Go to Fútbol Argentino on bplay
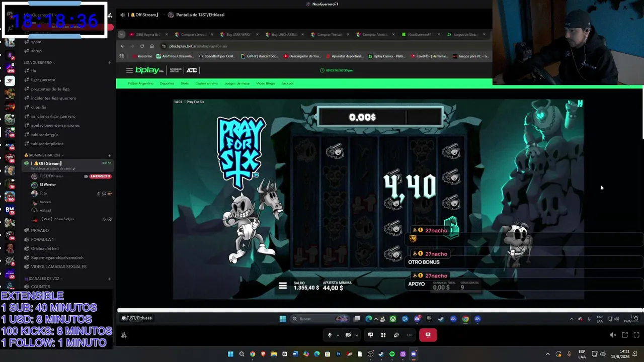Screen dimensions: 644x362 (140, 83)
